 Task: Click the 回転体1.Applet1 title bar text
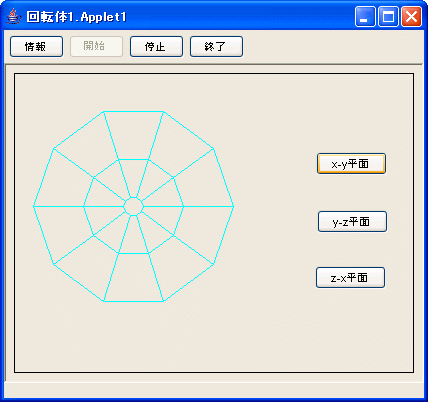pyautogui.click(x=76, y=17)
